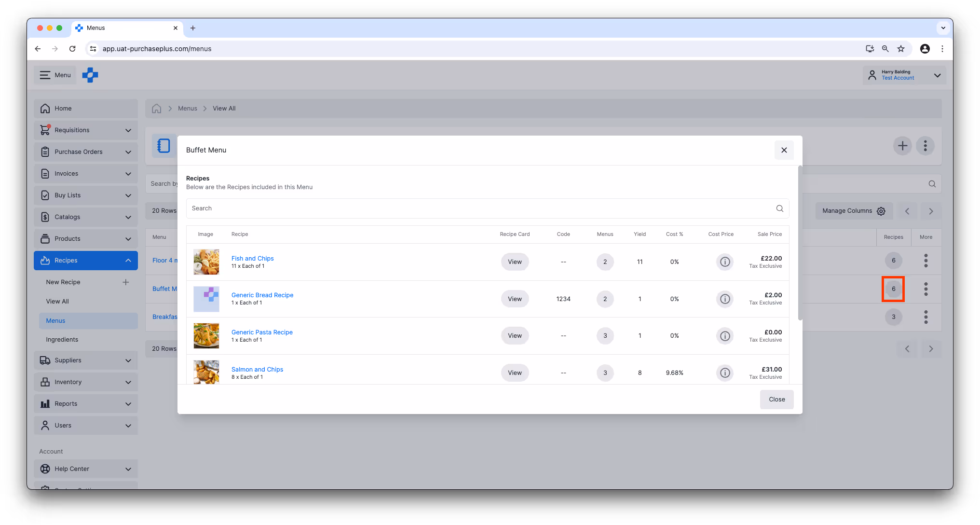The image size is (980, 525).
Task: Open the more options dots for Breakfast menu
Action: [x=926, y=317]
